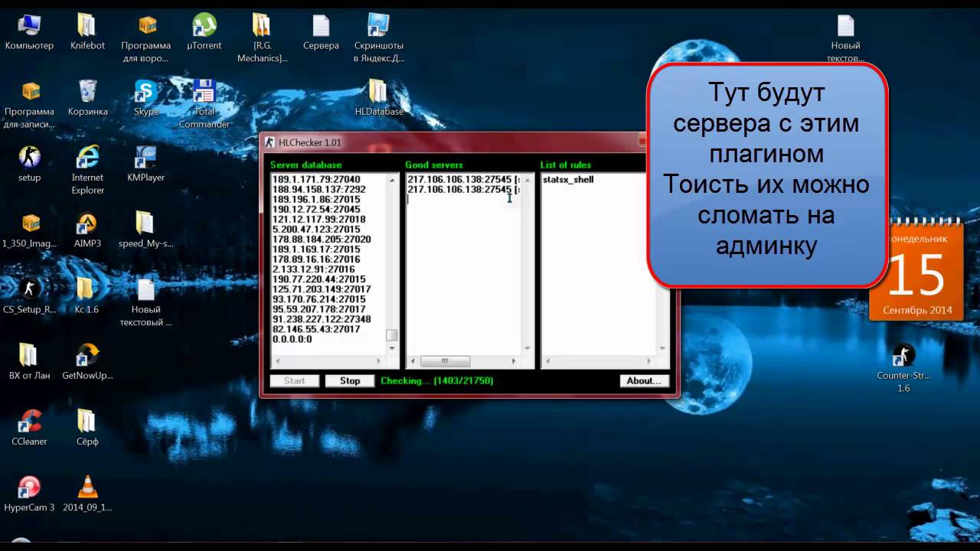Viewport: 980px width, 551px height.
Task: Select server 188.94.158.137:7292
Action: pos(318,190)
